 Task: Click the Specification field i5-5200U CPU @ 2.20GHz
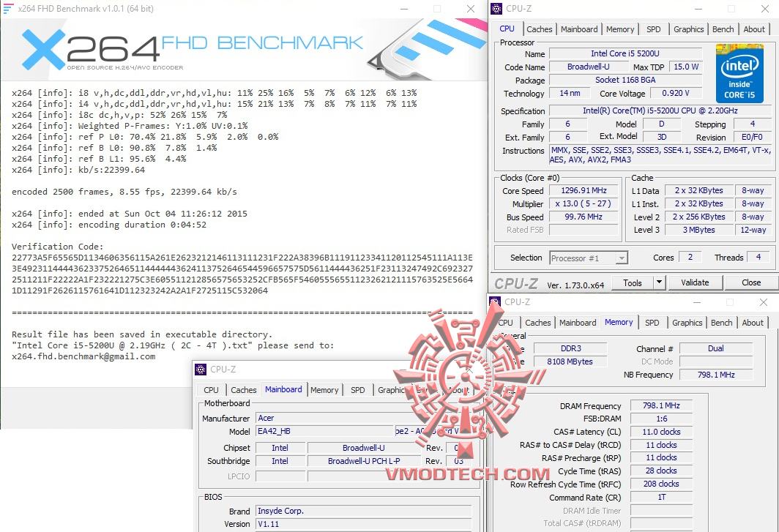pos(660,110)
